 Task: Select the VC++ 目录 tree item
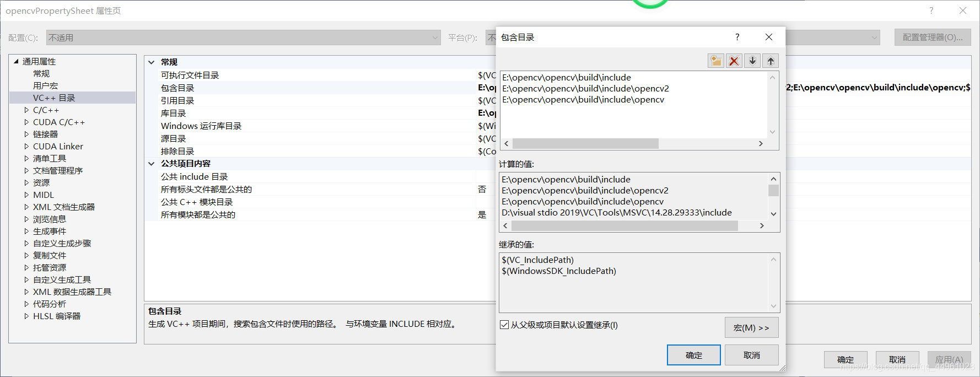54,98
